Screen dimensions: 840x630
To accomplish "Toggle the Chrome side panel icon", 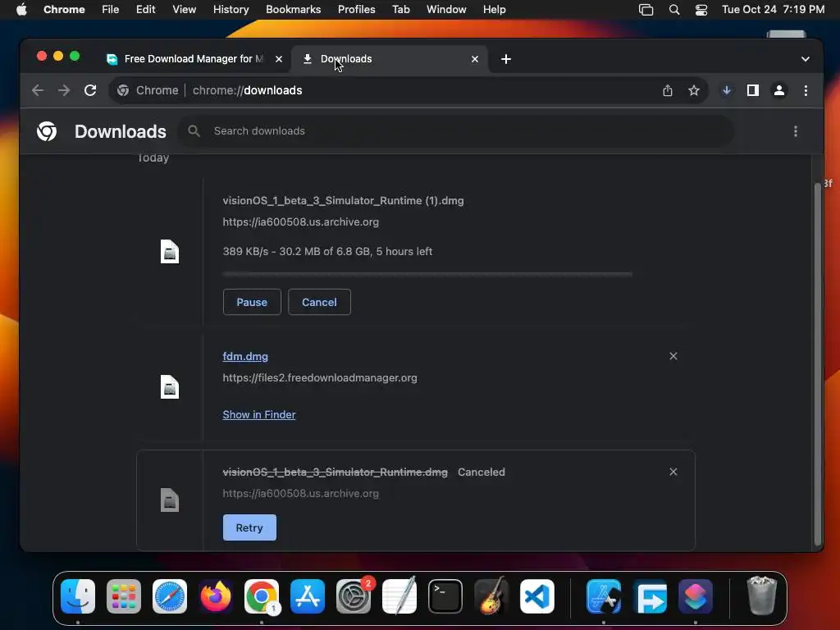I will pyautogui.click(x=753, y=90).
